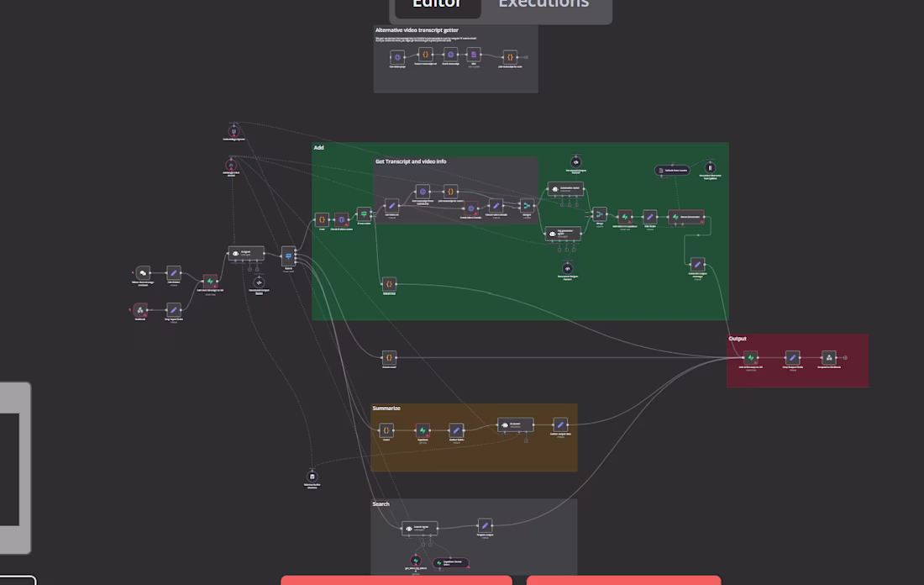The height and width of the screenshot is (585, 924).
Task: Click the small node below the Summarize section
Action: point(312,477)
